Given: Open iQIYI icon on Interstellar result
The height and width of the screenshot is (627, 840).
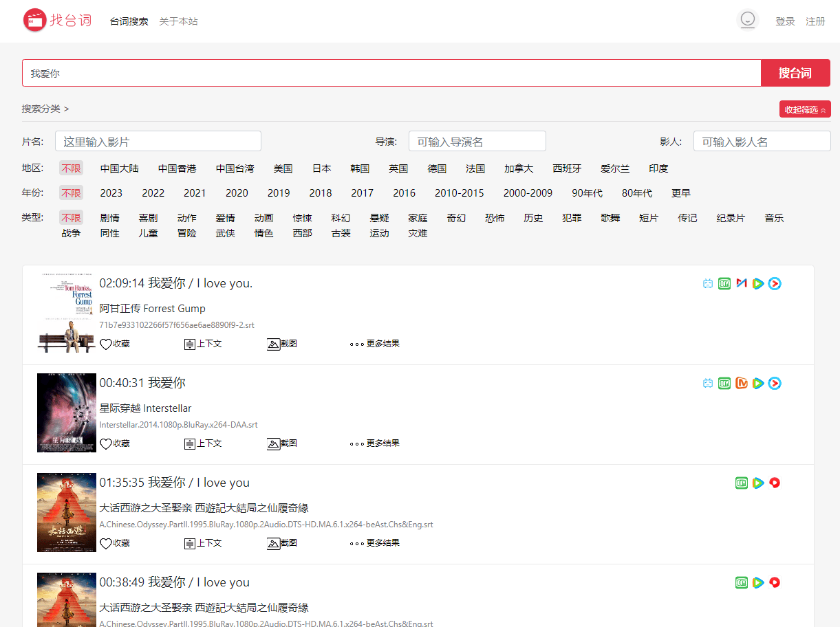Looking at the screenshot, I should pos(724,384).
